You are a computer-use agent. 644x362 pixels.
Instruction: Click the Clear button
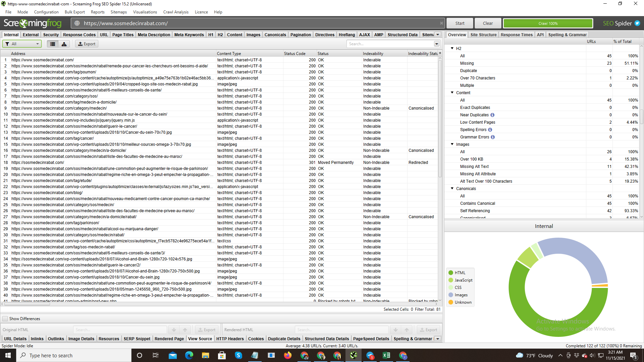click(488, 23)
